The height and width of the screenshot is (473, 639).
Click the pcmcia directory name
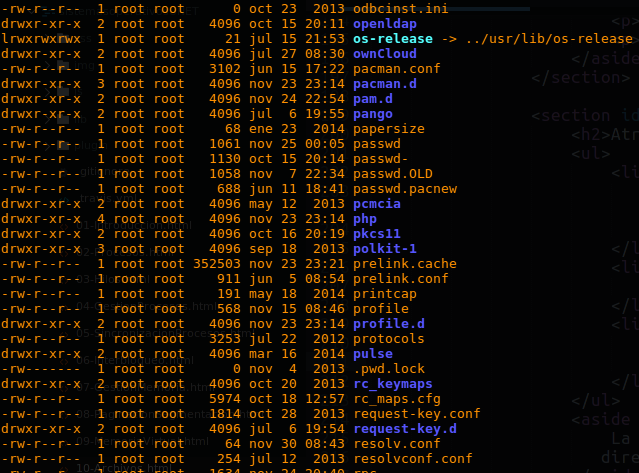coord(377,204)
